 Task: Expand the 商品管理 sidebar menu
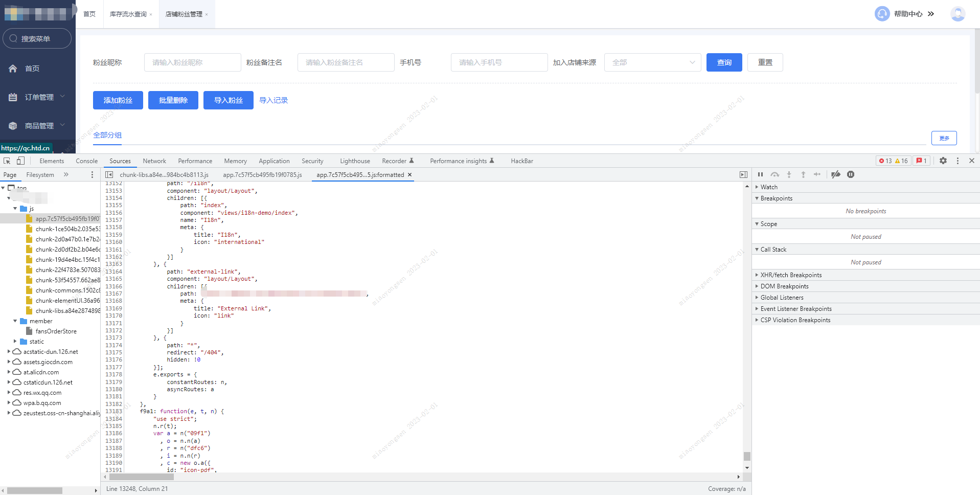click(x=62, y=125)
